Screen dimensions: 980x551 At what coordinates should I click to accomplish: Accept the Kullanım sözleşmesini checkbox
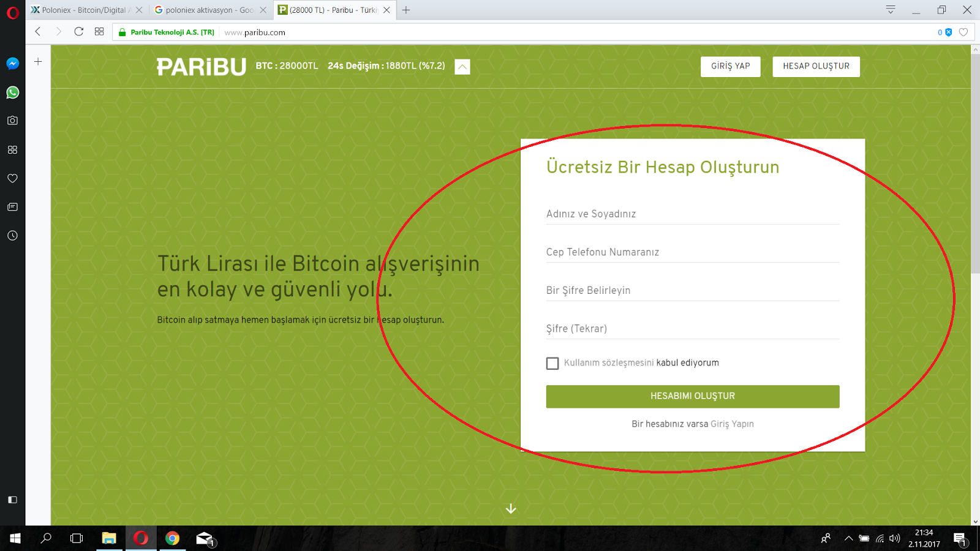point(552,364)
